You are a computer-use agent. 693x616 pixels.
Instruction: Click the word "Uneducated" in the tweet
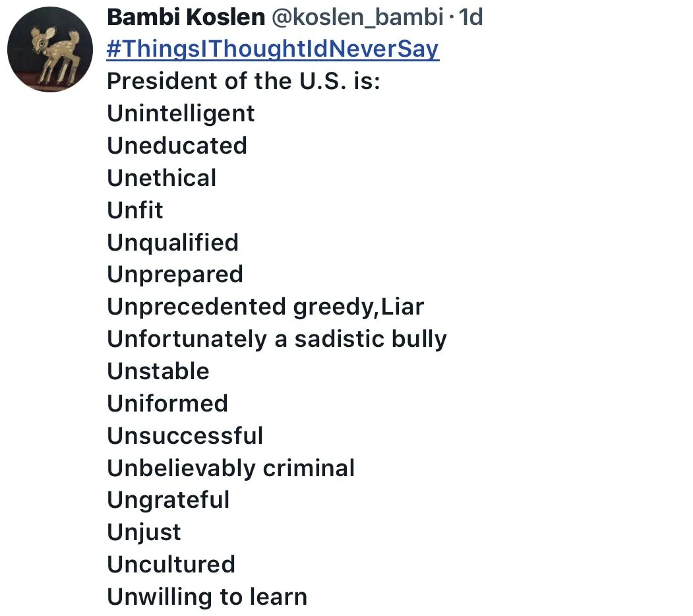click(177, 146)
